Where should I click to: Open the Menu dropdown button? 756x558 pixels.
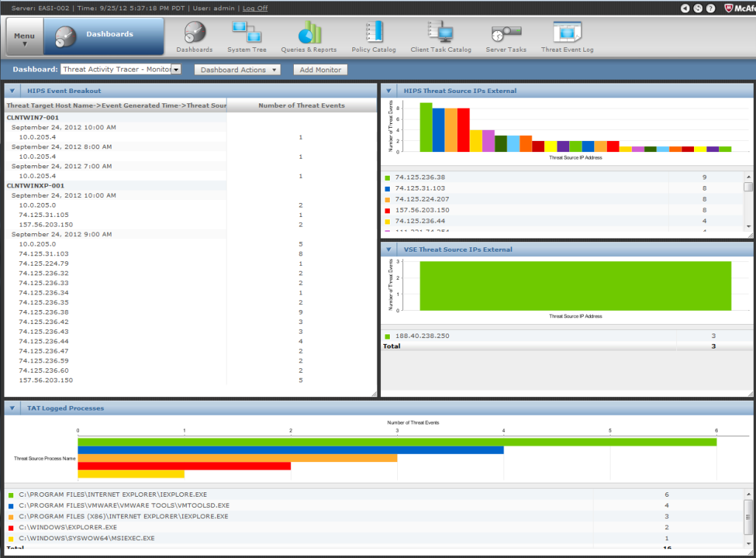click(24, 37)
